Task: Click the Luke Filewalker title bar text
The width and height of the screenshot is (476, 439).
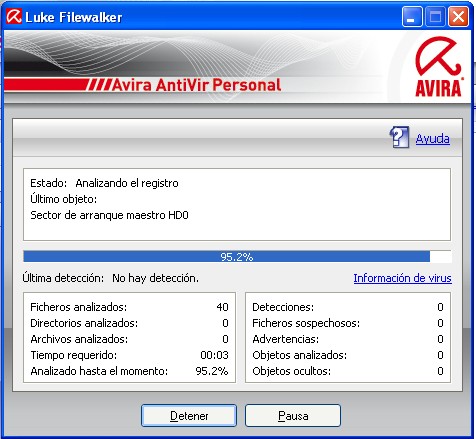Action: 74,17
